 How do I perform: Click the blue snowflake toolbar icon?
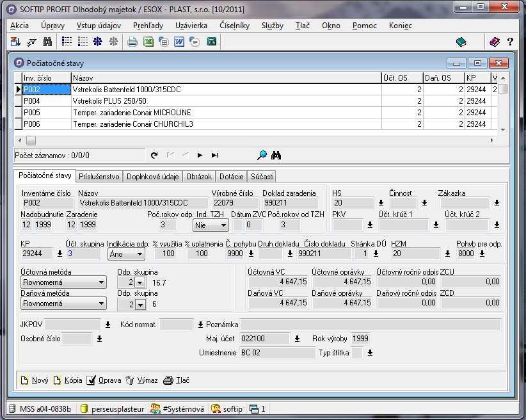(98, 42)
